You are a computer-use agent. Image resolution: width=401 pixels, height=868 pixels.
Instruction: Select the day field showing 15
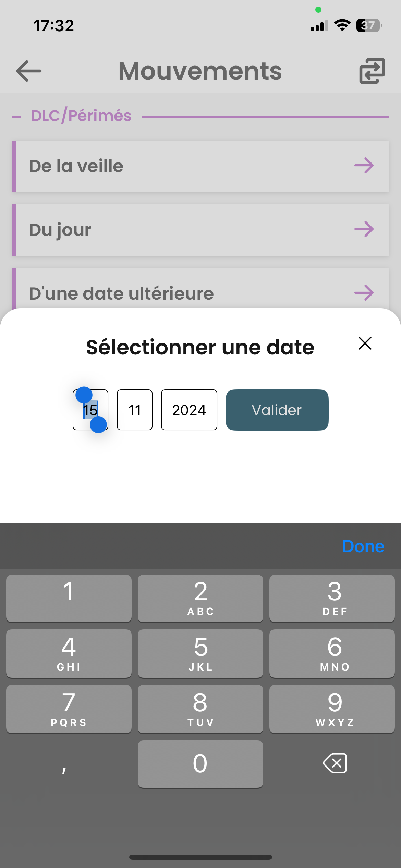pyautogui.click(x=90, y=410)
